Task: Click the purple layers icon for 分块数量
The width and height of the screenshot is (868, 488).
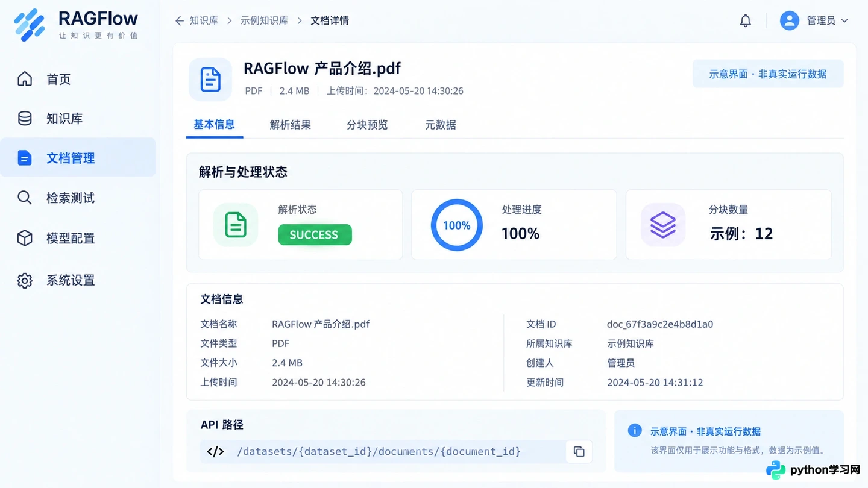Action: tap(663, 225)
